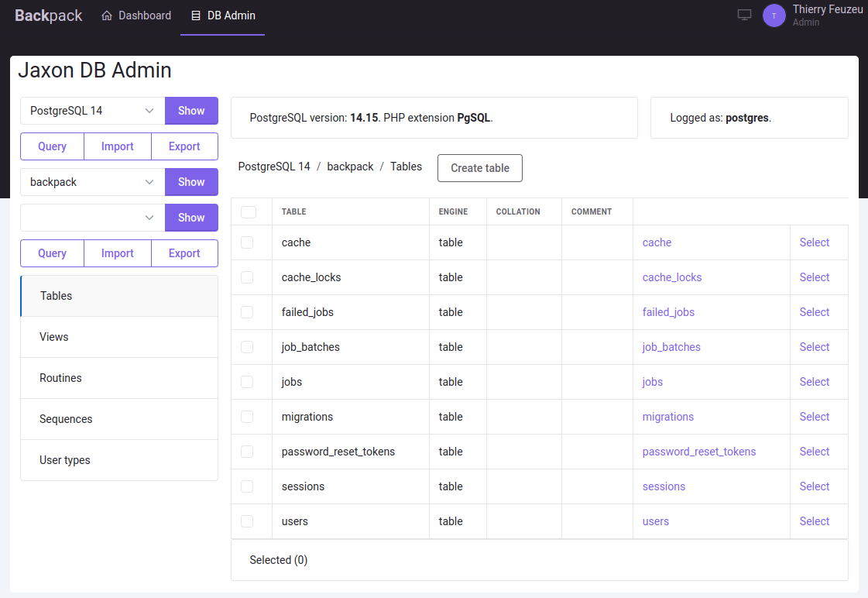The width and height of the screenshot is (868, 598).
Task: Click backpack in the breadcrumb
Action: [x=350, y=167]
